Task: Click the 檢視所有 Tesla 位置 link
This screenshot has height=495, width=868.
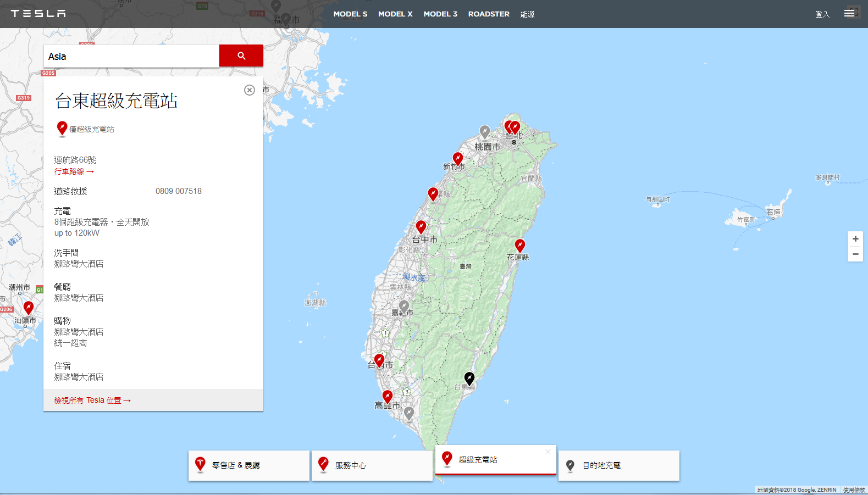Action: click(x=92, y=401)
